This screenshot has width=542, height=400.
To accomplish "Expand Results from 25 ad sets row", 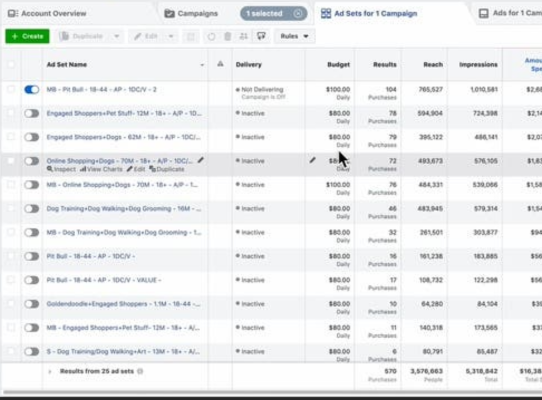I will 50,372.
